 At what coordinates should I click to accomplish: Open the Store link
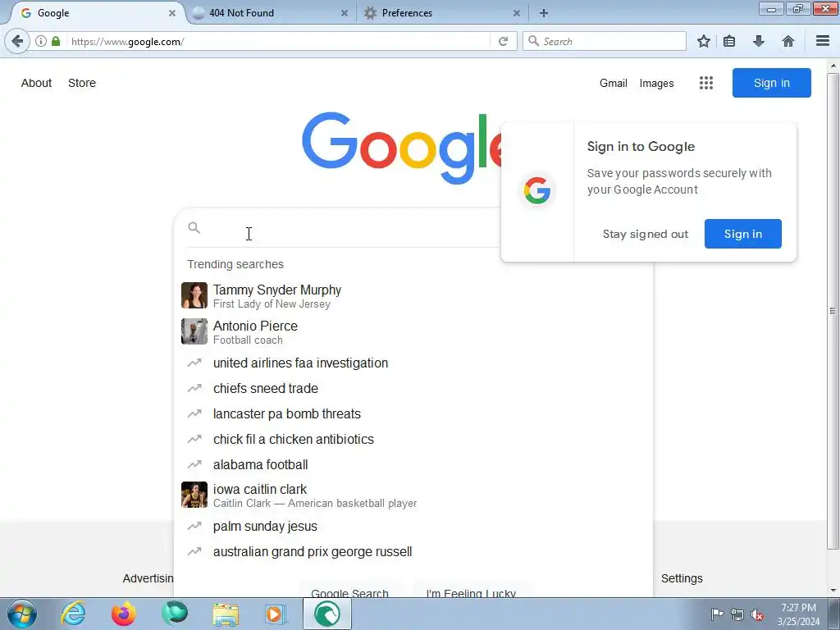[82, 83]
